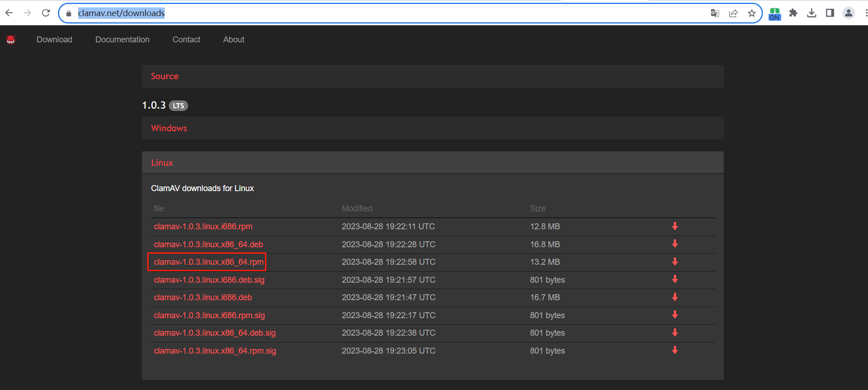Open the translate page icon
The height and width of the screenshot is (390, 868).
[x=715, y=13]
